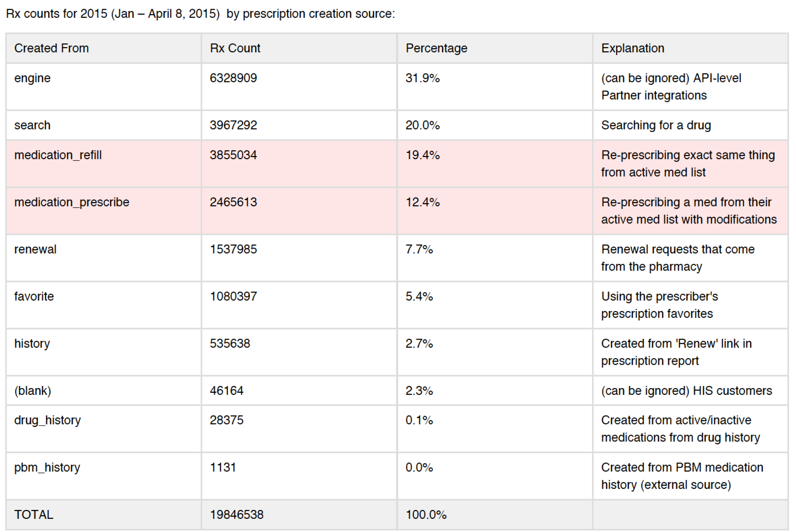796x532 pixels.
Task: Select the 'Searching for a drug' explanation
Action: [656, 125]
